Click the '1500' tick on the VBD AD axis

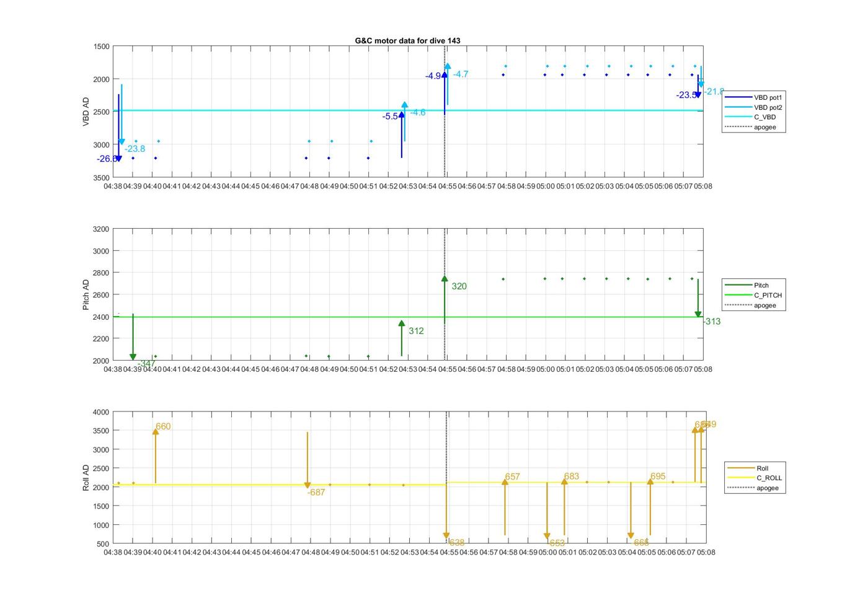[x=102, y=46]
